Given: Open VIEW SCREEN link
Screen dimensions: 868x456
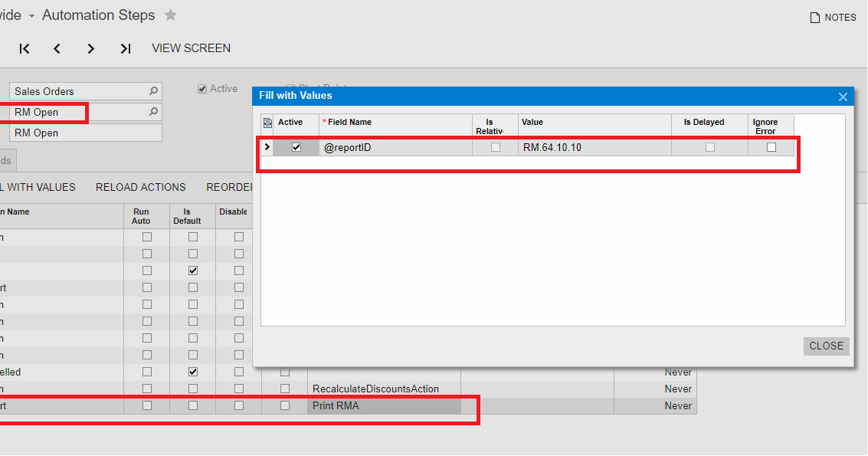Looking at the screenshot, I should point(191,48).
